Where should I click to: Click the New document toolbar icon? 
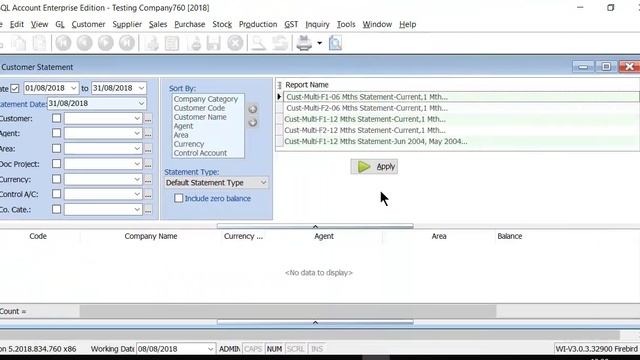coord(151,43)
